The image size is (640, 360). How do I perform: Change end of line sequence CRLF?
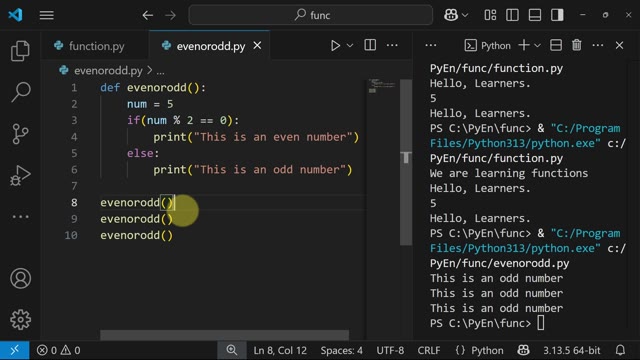(429, 350)
